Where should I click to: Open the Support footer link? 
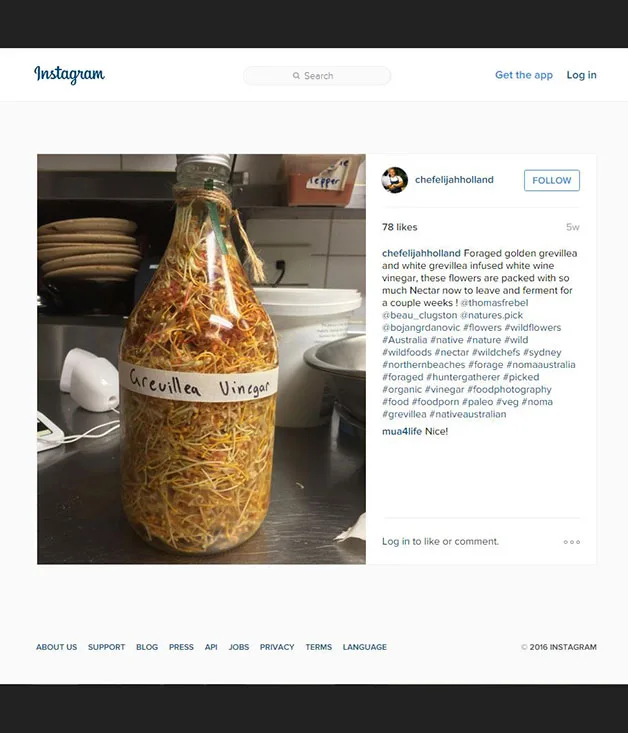[x=107, y=647]
